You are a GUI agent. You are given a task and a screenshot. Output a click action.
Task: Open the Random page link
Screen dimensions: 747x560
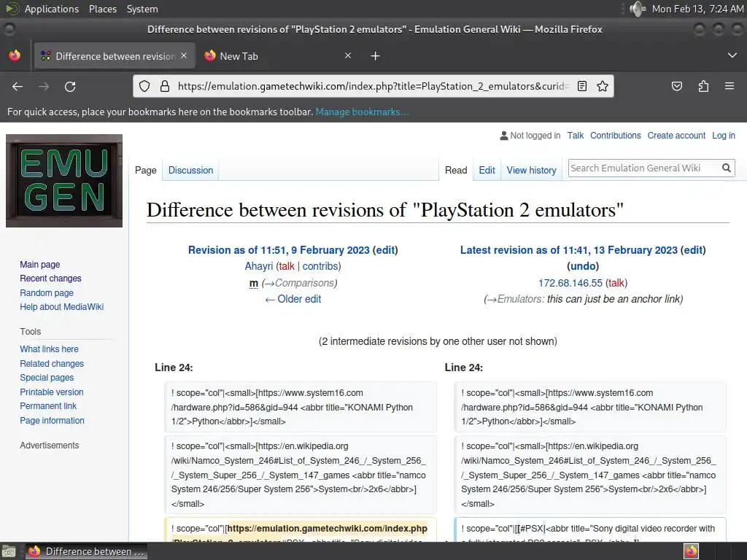point(47,293)
